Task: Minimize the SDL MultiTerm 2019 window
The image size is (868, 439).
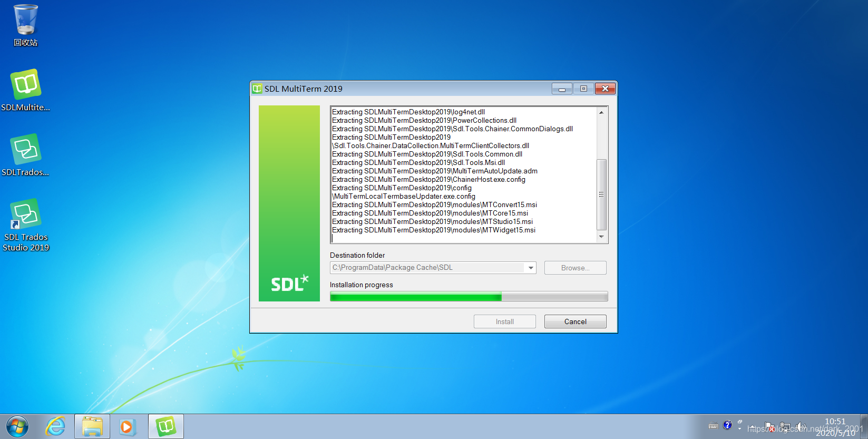Action: [562, 89]
